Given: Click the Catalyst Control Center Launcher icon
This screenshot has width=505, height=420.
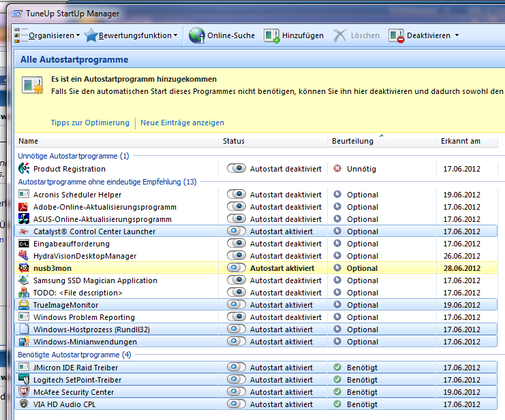Looking at the screenshot, I should pos(24,231).
